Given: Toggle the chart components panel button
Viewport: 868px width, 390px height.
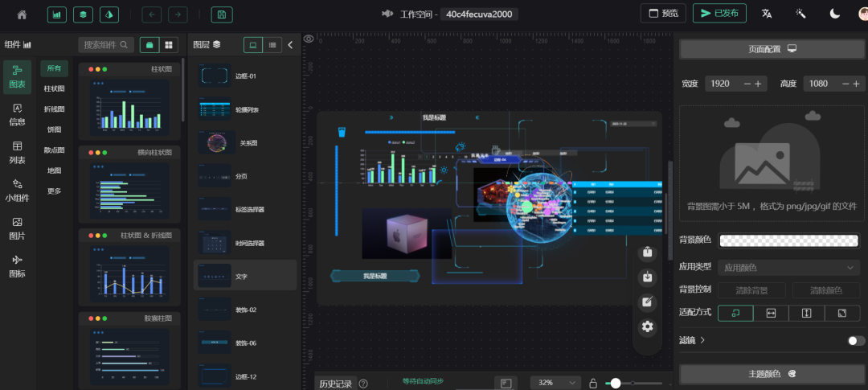Looking at the screenshot, I should pyautogui.click(x=57, y=14).
